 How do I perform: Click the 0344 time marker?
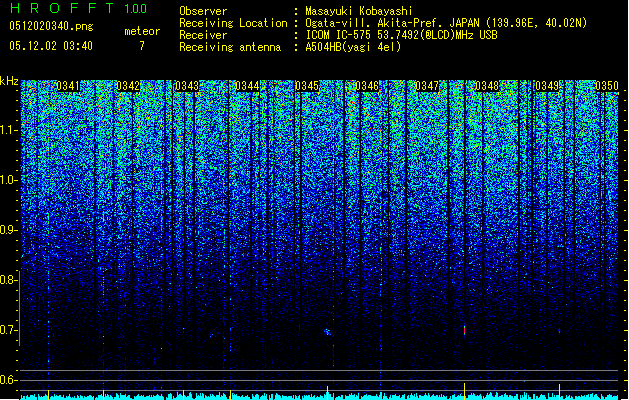247,86
